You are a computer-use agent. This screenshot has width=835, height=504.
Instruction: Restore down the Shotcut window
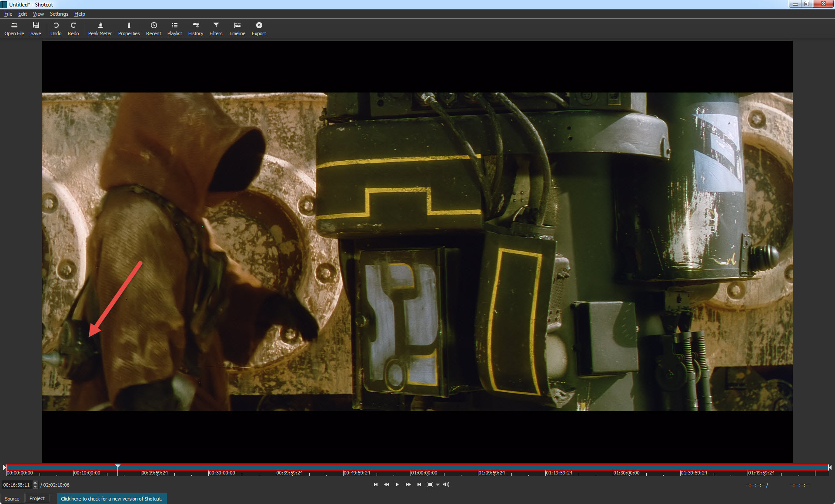[807, 4]
